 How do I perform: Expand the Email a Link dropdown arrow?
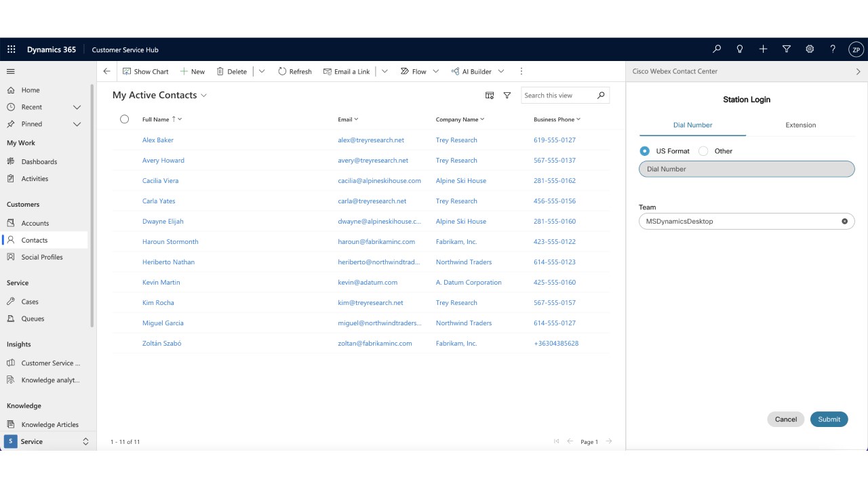384,71
